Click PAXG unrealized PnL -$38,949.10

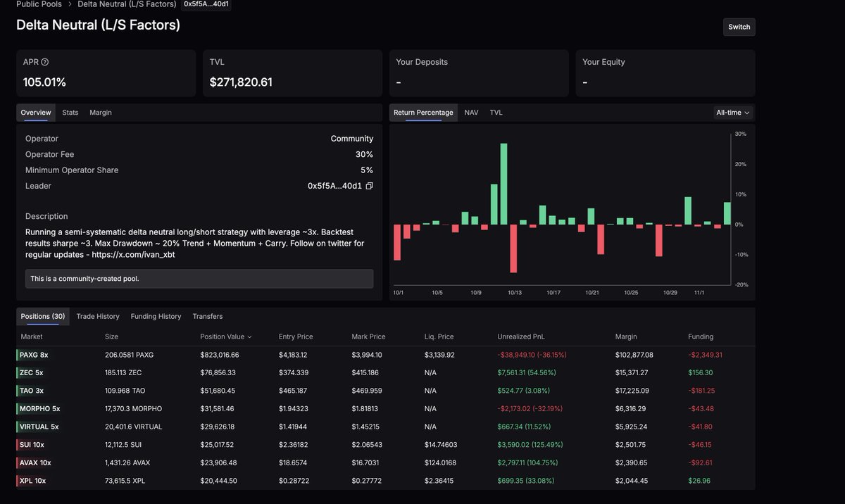pyautogui.click(x=532, y=355)
